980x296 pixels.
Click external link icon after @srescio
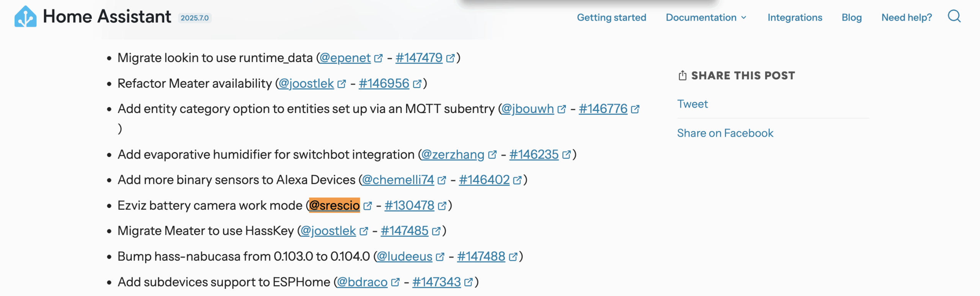point(367,206)
